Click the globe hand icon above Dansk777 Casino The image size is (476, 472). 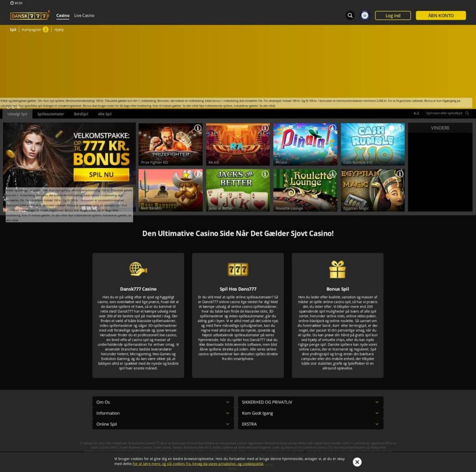138,269
